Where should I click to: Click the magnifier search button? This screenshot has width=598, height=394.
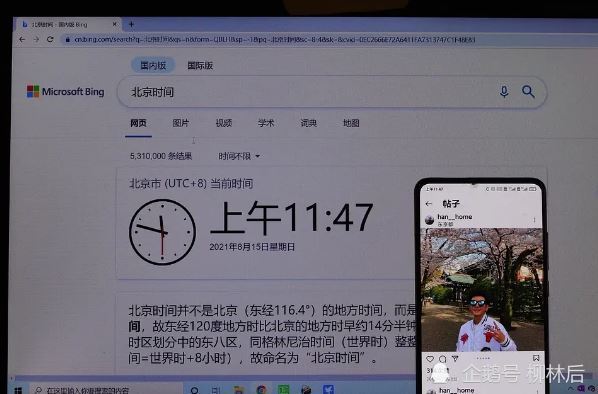point(528,92)
